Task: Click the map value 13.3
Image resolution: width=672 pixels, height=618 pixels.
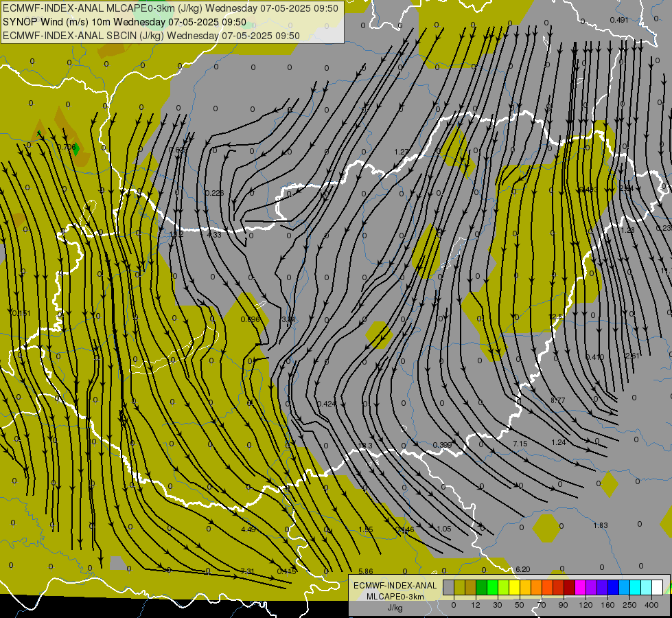Action: pos(365,446)
